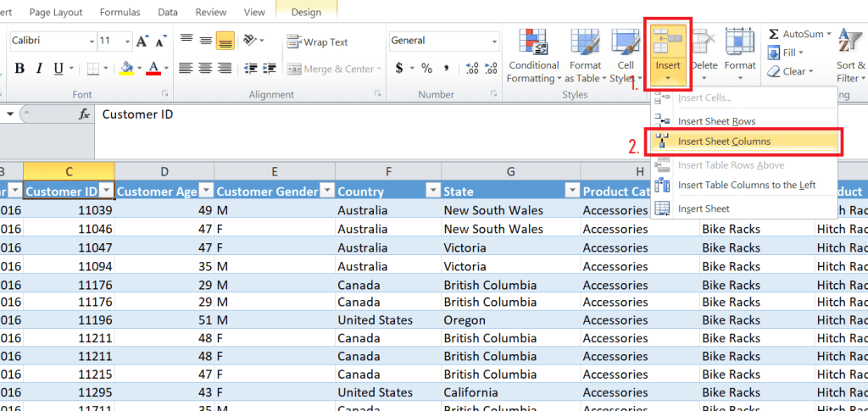Screen dimensions: 868x411
Task: Open the font name dropdown
Action: [91, 41]
